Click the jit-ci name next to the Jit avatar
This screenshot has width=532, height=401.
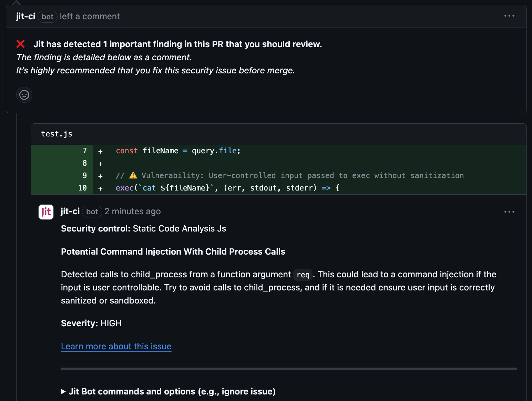click(x=70, y=211)
